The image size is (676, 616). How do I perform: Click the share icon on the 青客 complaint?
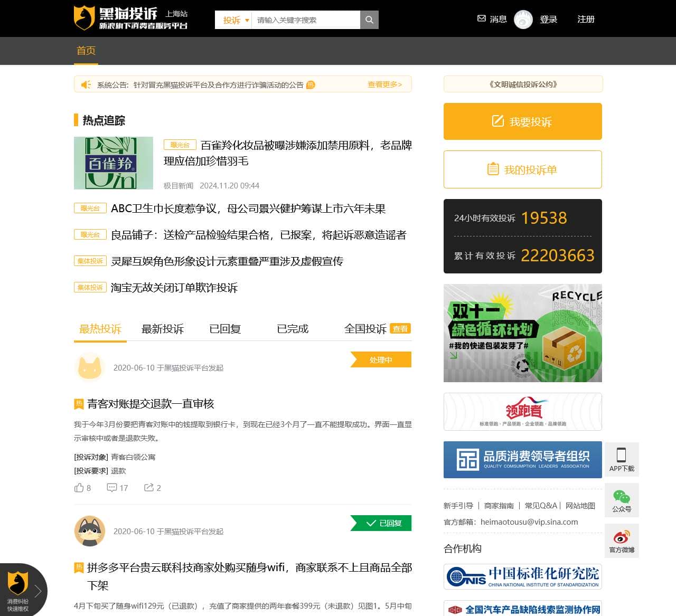148,488
